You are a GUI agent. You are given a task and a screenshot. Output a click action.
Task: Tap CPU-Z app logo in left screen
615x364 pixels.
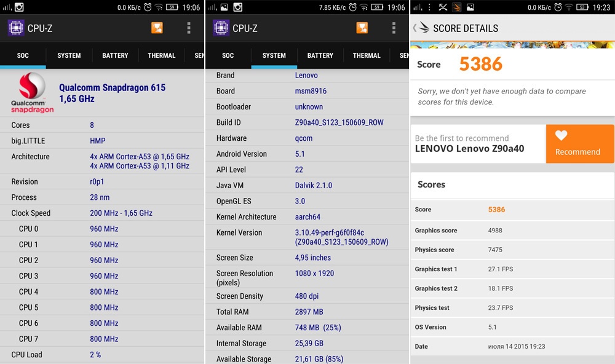point(16,28)
